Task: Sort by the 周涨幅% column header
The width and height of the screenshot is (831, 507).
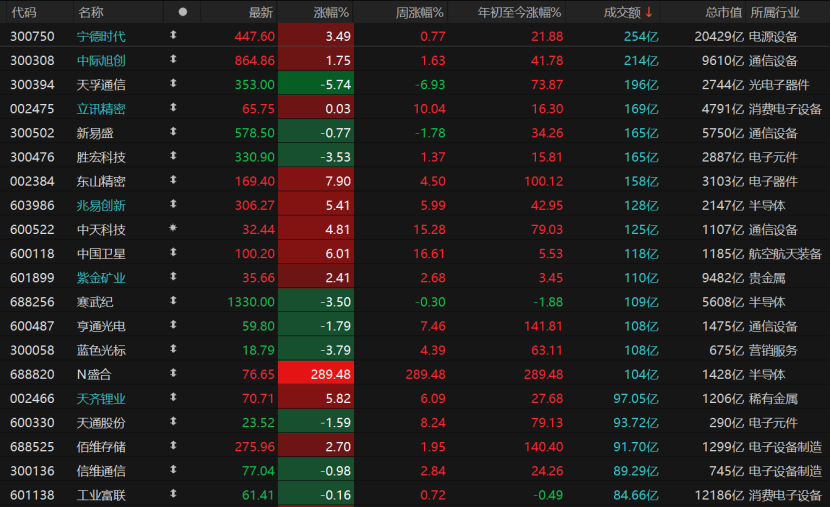Action: click(420, 12)
